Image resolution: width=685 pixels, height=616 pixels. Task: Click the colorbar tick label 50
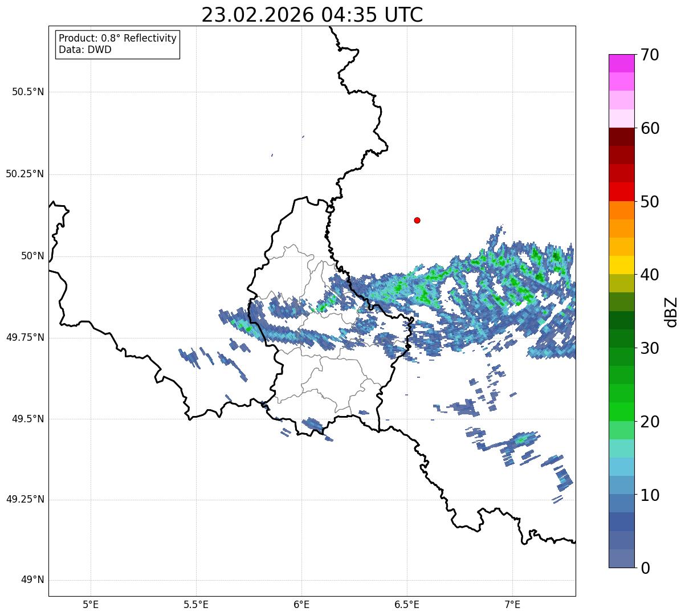pos(650,202)
